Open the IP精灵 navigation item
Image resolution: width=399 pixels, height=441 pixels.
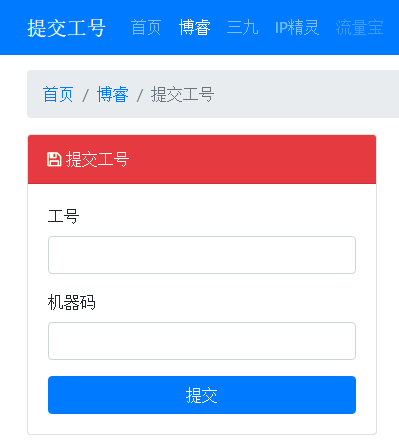point(297,27)
